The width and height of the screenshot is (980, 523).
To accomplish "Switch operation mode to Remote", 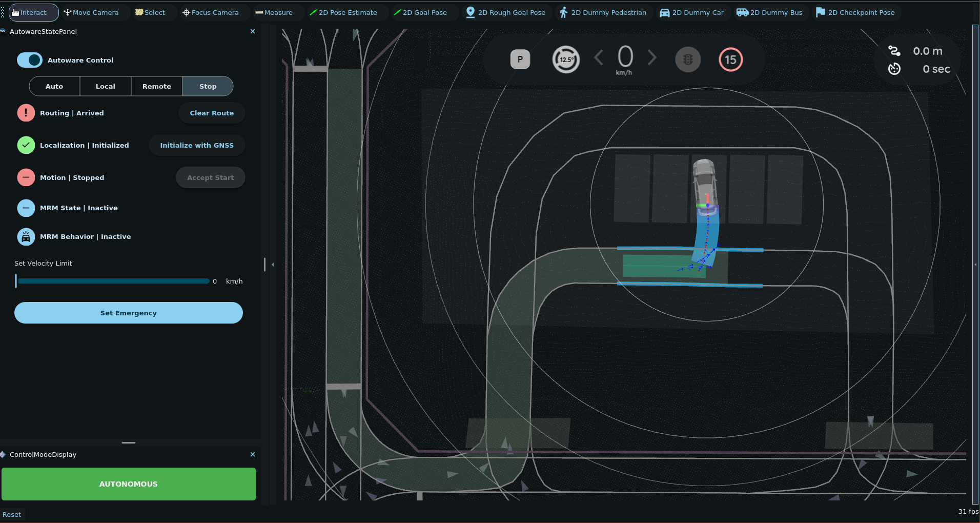I will click(x=157, y=86).
